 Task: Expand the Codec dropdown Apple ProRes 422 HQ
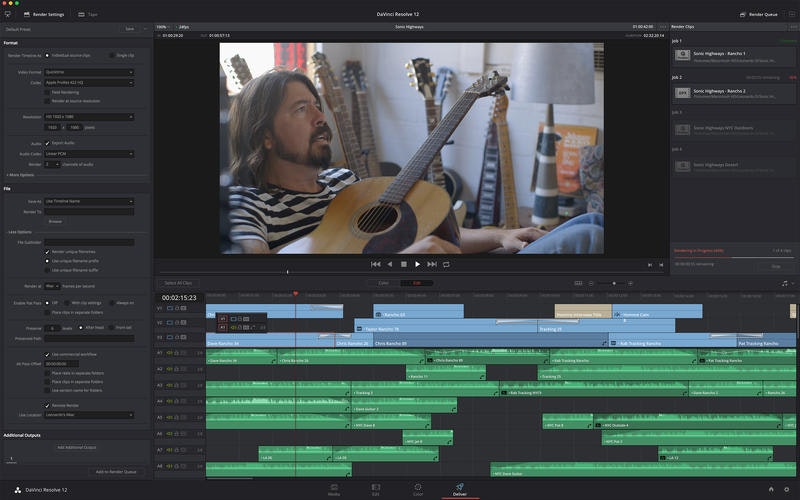89,82
